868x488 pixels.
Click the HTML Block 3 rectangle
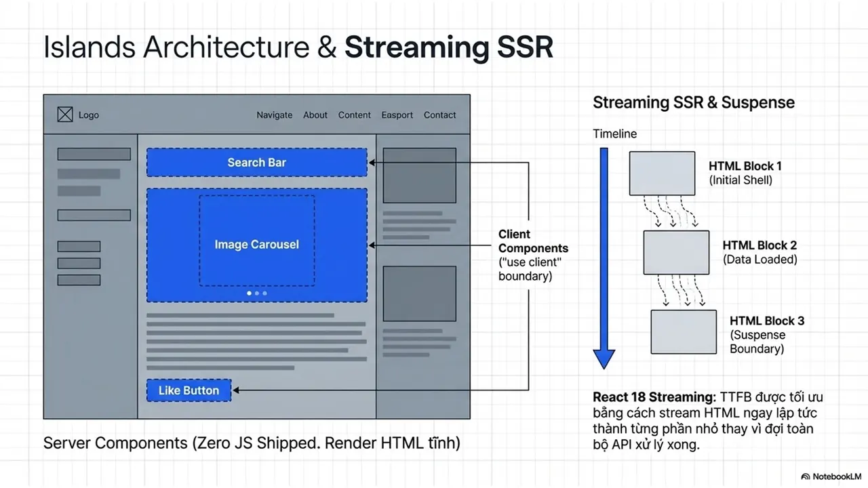(x=684, y=331)
